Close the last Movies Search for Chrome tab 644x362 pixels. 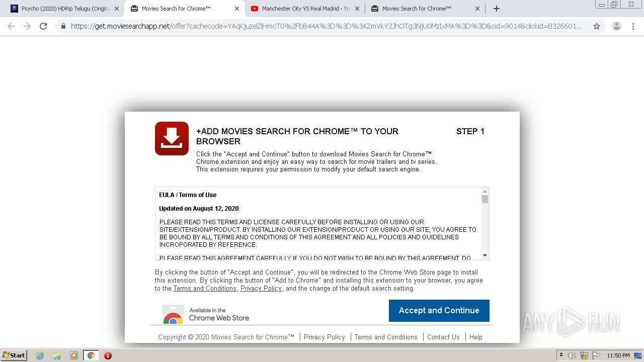(477, 9)
